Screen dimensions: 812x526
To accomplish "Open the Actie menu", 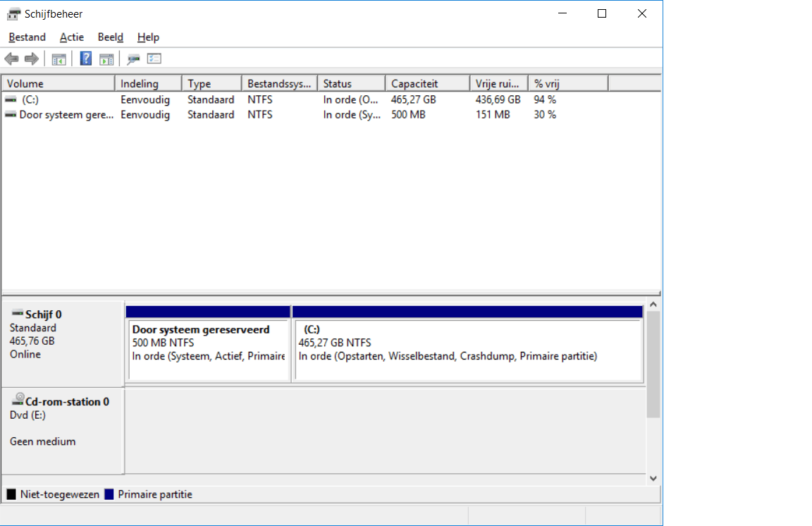I will coord(71,37).
